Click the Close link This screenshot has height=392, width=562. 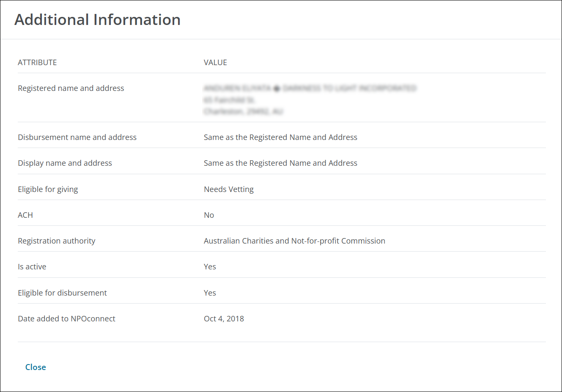tap(36, 367)
